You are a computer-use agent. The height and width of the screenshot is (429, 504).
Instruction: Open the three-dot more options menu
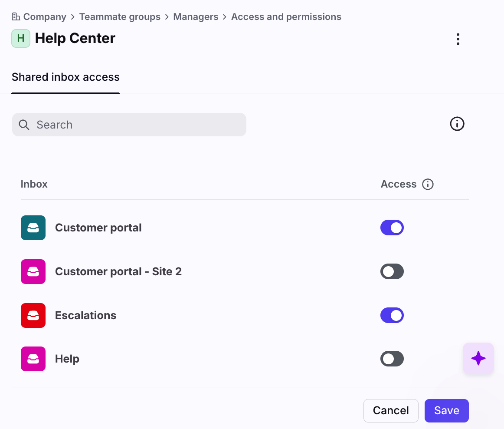[x=458, y=39]
